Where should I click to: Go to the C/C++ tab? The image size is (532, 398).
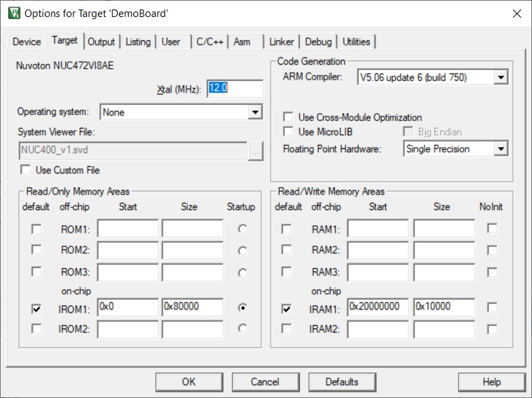tap(210, 42)
